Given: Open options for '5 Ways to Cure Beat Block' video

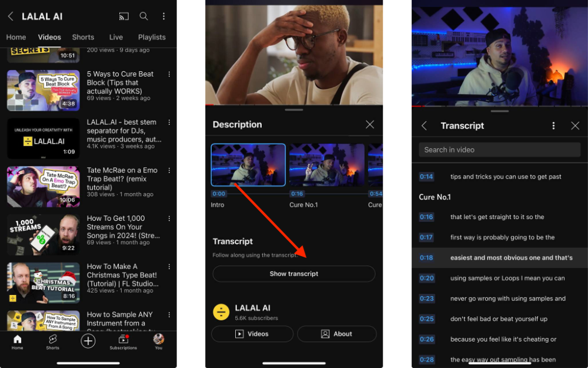Looking at the screenshot, I should tap(169, 74).
